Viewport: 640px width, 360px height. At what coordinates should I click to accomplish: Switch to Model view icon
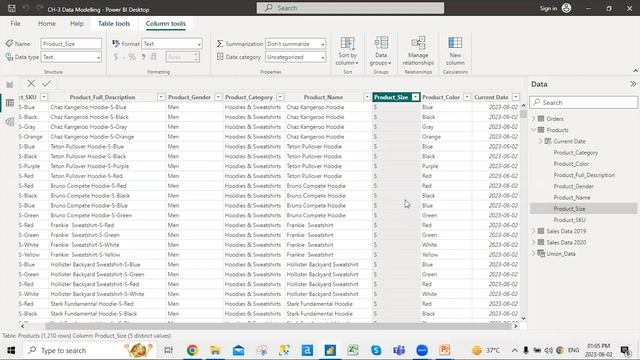click(9, 122)
